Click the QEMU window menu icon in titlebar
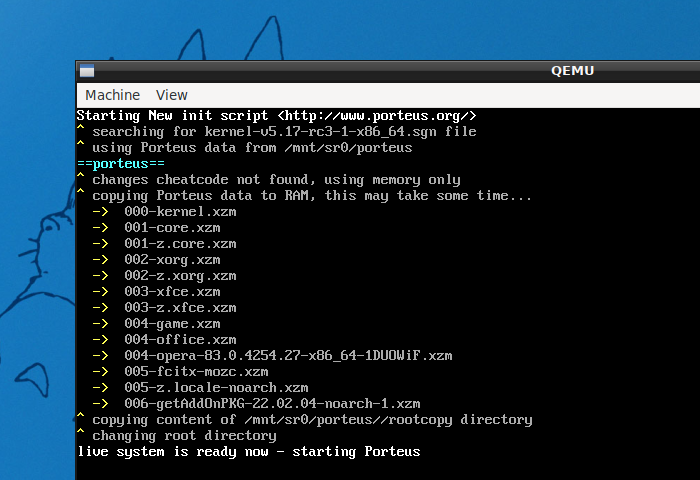 tap(87, 71)
